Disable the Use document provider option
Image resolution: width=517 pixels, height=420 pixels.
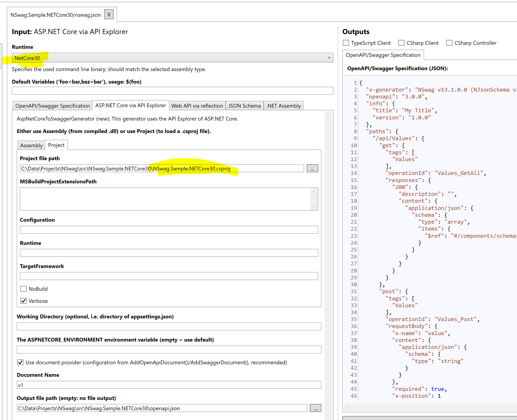[x=20, y=362]
